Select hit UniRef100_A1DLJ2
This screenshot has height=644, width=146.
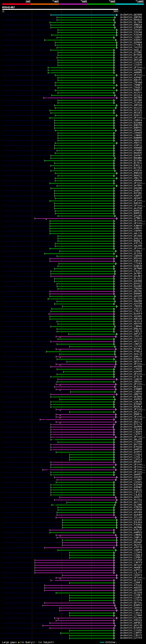[131, 50]
